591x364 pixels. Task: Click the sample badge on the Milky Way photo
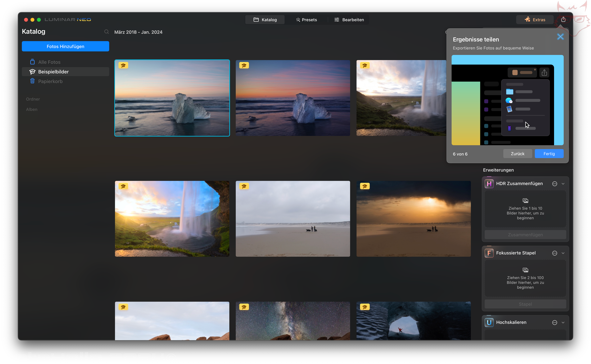point(244,307)
